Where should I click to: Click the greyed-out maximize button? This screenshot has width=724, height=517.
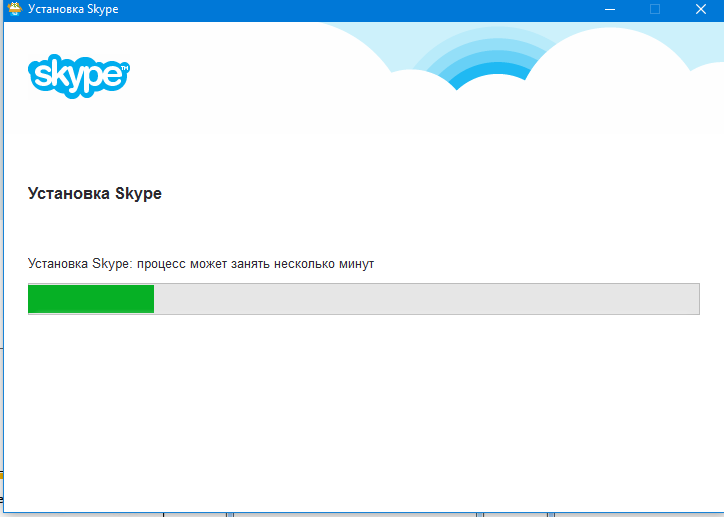655,9
